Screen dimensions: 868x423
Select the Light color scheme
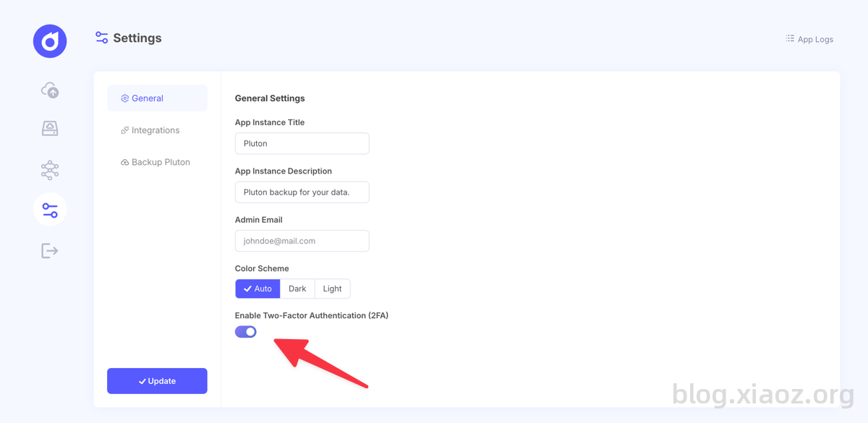coord(333,289)
